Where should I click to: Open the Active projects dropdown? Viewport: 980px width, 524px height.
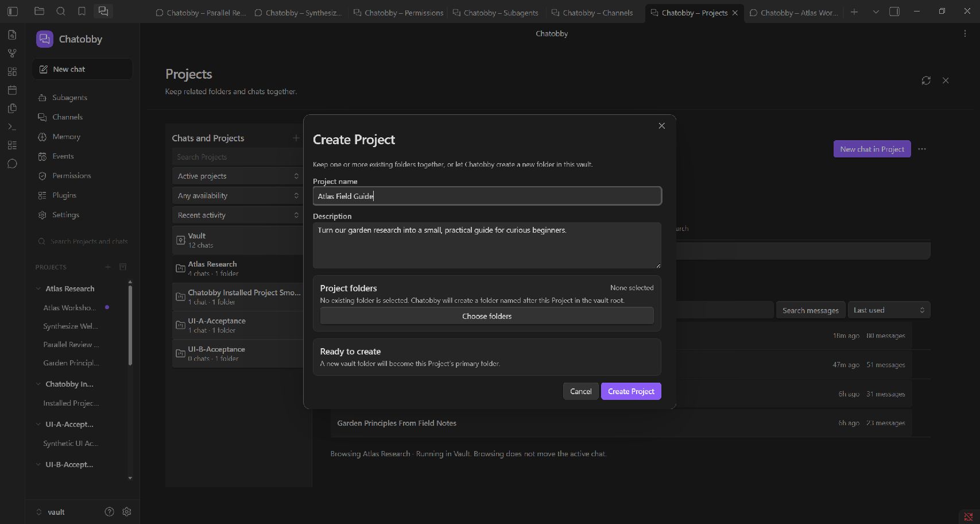[x=238, y=176]
